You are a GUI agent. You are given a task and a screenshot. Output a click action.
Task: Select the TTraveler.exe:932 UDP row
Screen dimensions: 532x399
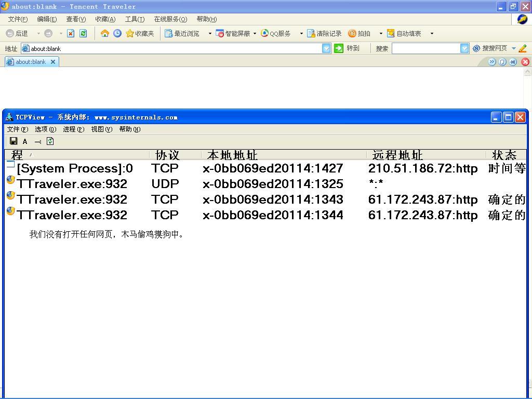[x=265, y=184]
